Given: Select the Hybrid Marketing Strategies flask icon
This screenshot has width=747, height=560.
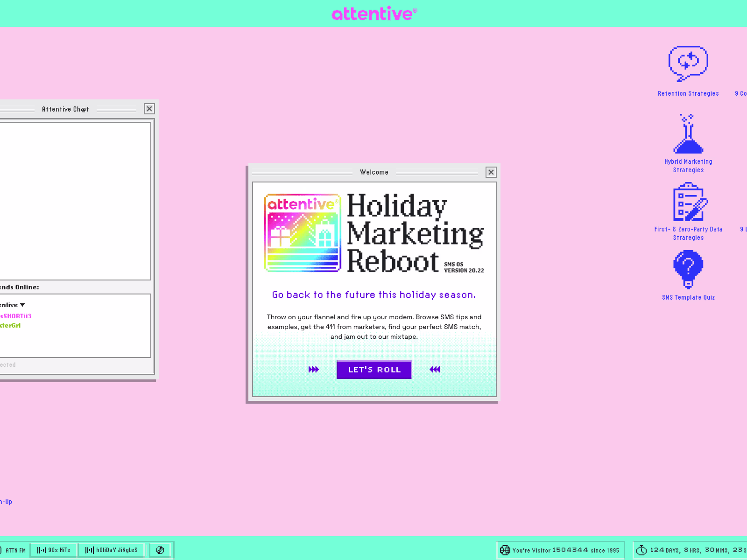Looking at the screenshot, I should tap(688, 132).
